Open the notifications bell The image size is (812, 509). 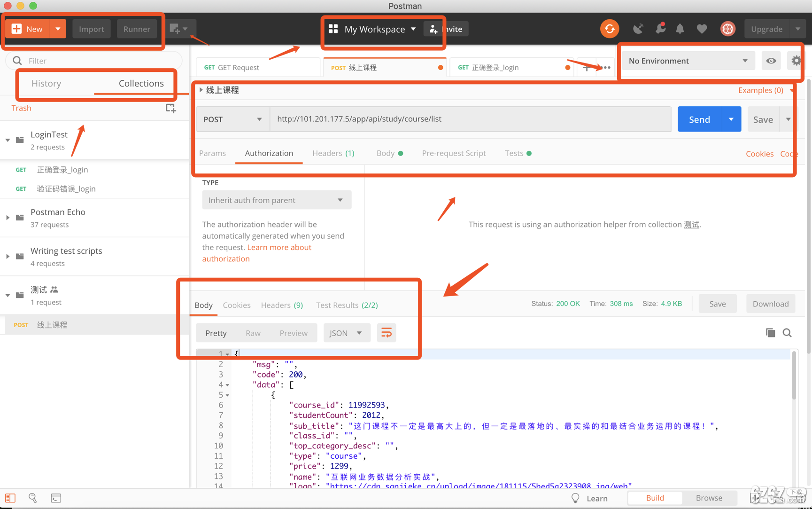[x=680, y=29]
